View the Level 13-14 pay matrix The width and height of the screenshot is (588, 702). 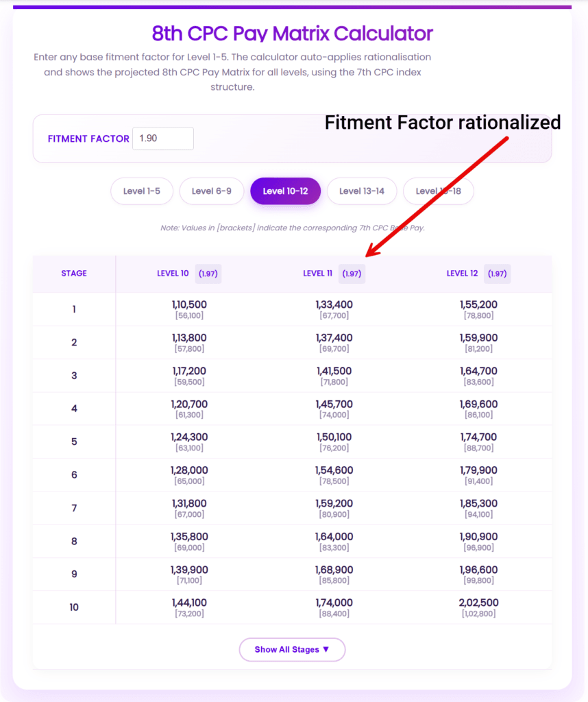[x=362, y=191]
